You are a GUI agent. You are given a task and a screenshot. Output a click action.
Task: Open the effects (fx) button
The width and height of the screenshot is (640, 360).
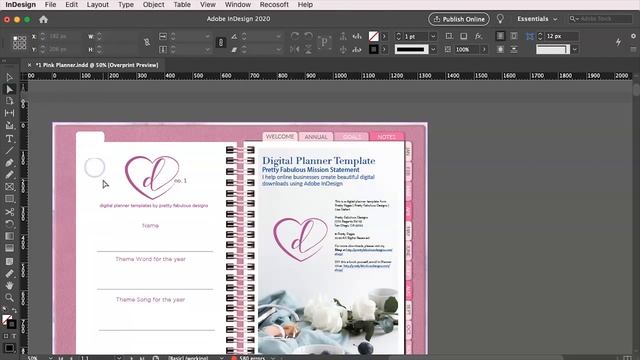tap(478, 36)
